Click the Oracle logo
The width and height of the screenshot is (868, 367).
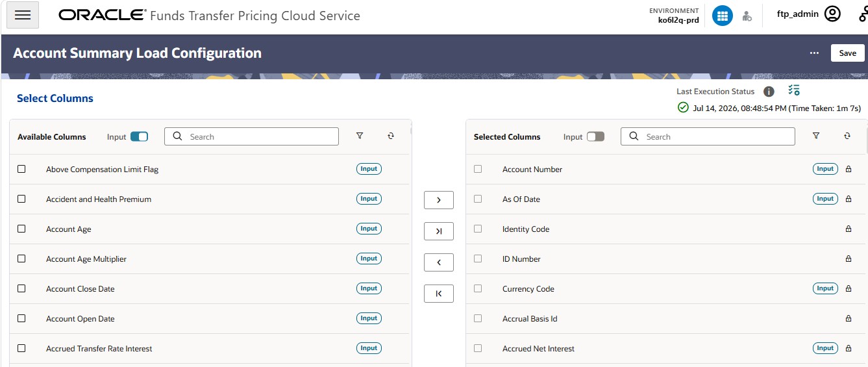pyautogui.click(x=102, y=15)
